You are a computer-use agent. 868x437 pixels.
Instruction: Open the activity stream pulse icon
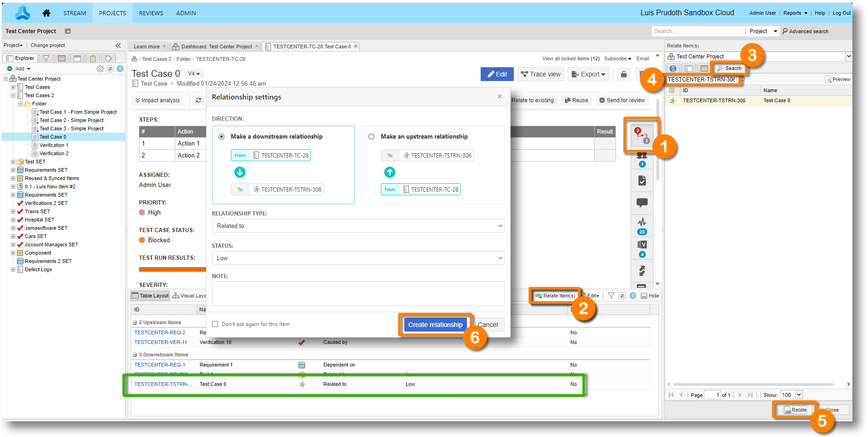pyautogui.click(x=642, y=222)
